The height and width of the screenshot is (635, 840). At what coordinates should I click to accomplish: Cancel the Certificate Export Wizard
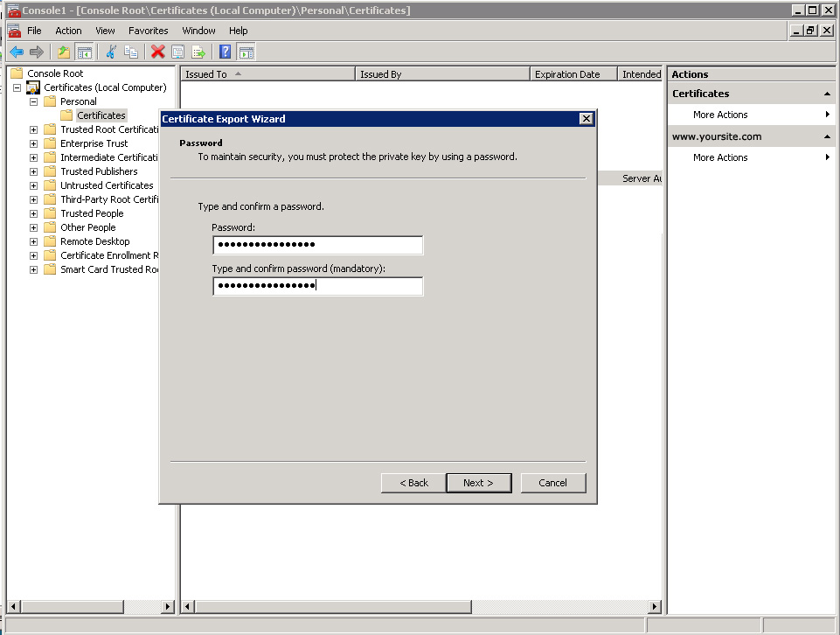(552, 483)
